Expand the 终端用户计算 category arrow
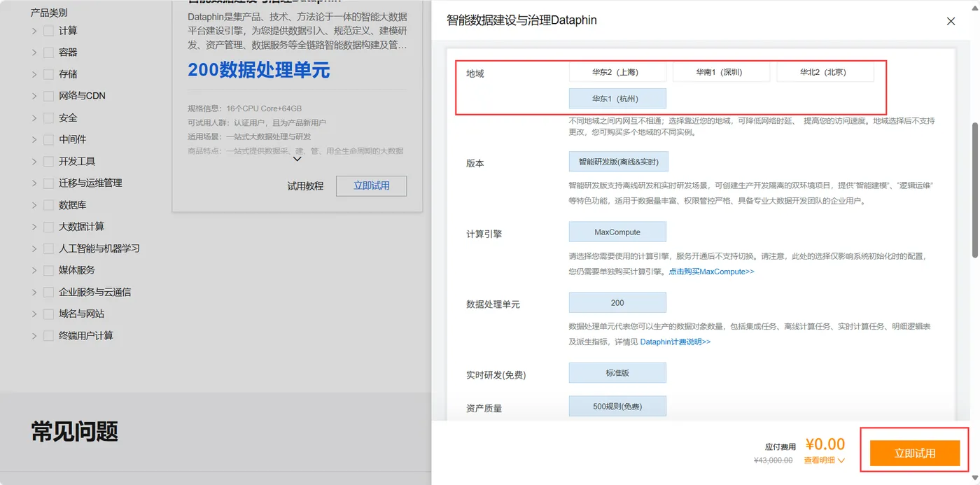Viewport: 980px width, 485px height. point(34,336)
